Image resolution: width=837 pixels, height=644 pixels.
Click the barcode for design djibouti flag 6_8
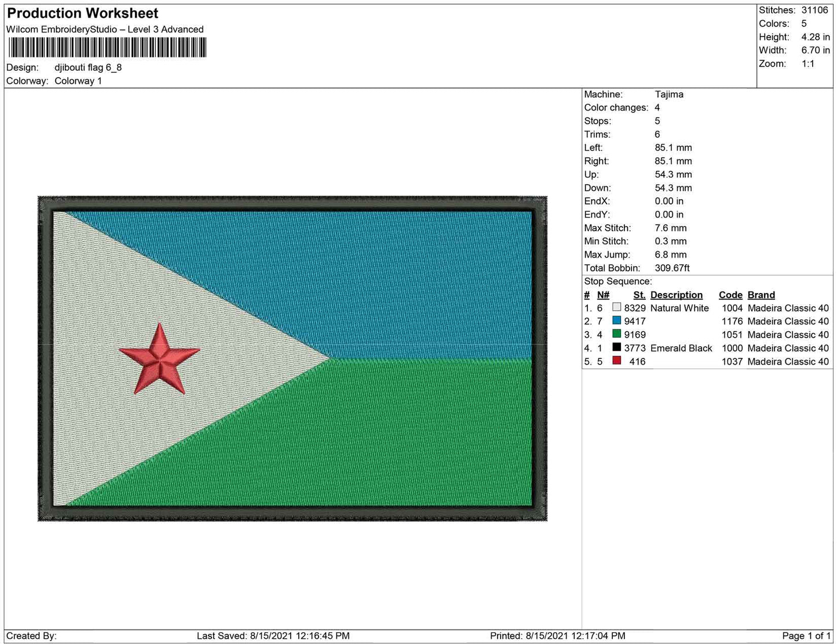(x=107, y=47)
